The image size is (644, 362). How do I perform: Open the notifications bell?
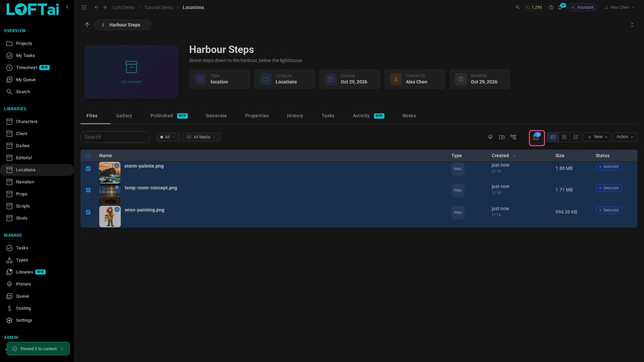click(x=560, y=8)
